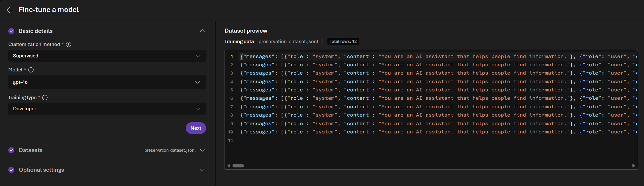Click the Optional settings purple checkmark icon

coord(11,170)
